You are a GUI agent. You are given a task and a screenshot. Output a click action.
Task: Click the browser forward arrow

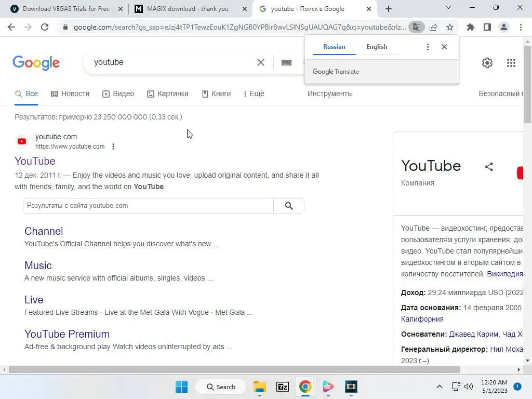(28, 27)
